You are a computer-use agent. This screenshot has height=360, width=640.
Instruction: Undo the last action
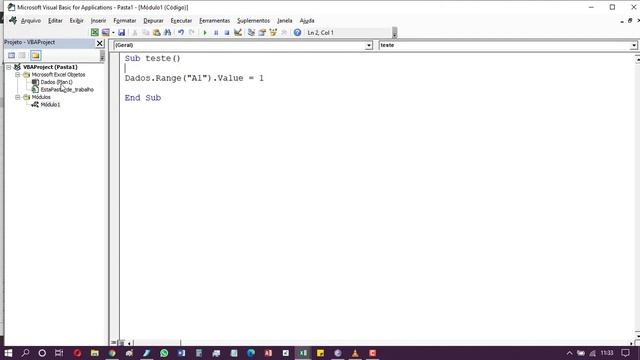(181, 32)
